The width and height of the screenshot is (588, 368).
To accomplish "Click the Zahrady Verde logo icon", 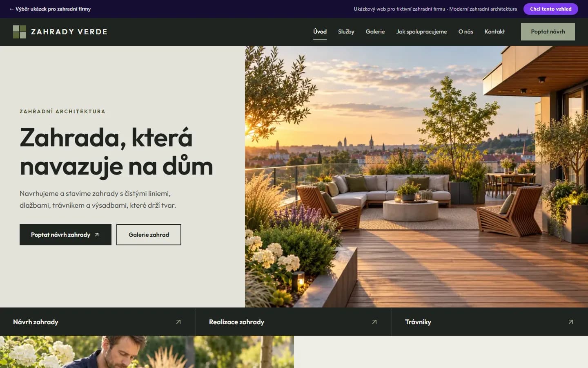I will pyautogui.click(x=20, y=32).
